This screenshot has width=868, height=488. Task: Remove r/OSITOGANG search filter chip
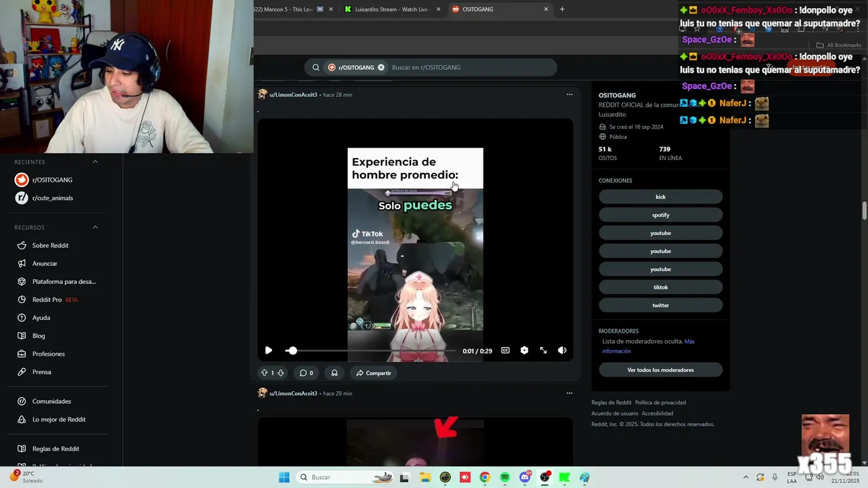(x=381, y=67)
